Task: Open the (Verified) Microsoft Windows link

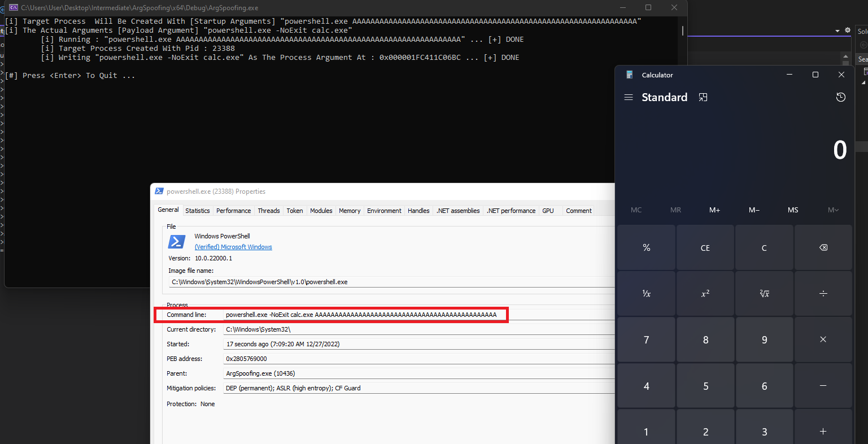Action: pyautogui.click(x=233, y=247)
